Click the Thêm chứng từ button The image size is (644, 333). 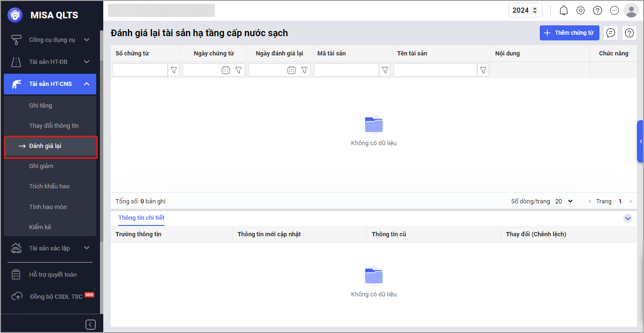click(569, 33)
